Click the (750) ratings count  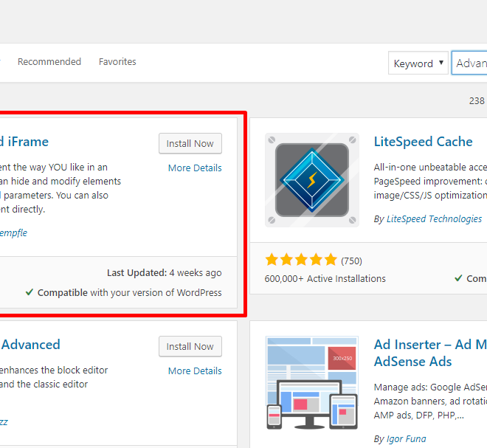pos(351,261)
